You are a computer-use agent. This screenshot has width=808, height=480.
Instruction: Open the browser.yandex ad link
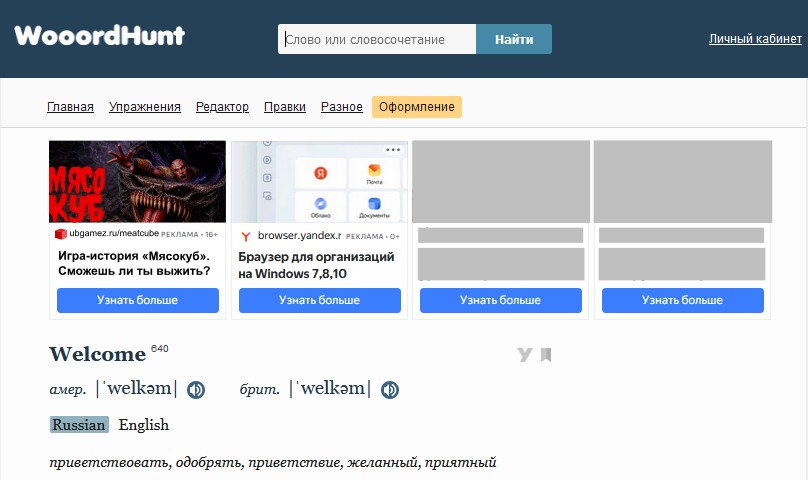tap(299, 236)
